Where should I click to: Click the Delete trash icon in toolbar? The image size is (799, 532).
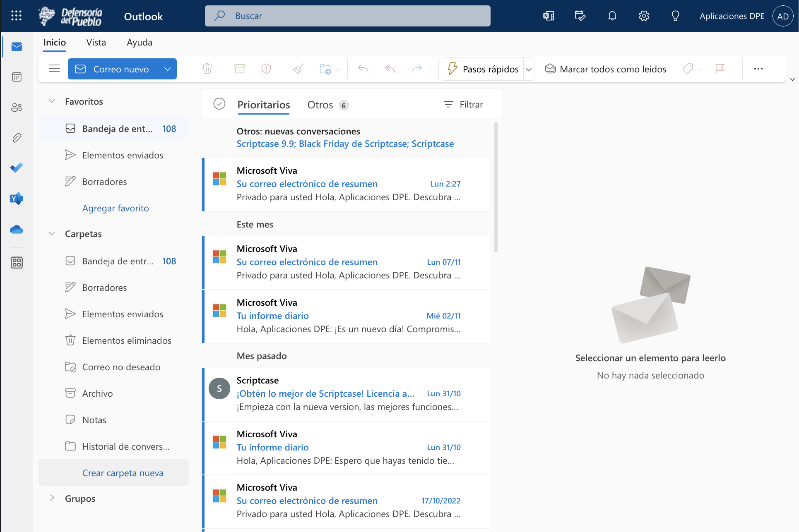click(x=207, y=69)
